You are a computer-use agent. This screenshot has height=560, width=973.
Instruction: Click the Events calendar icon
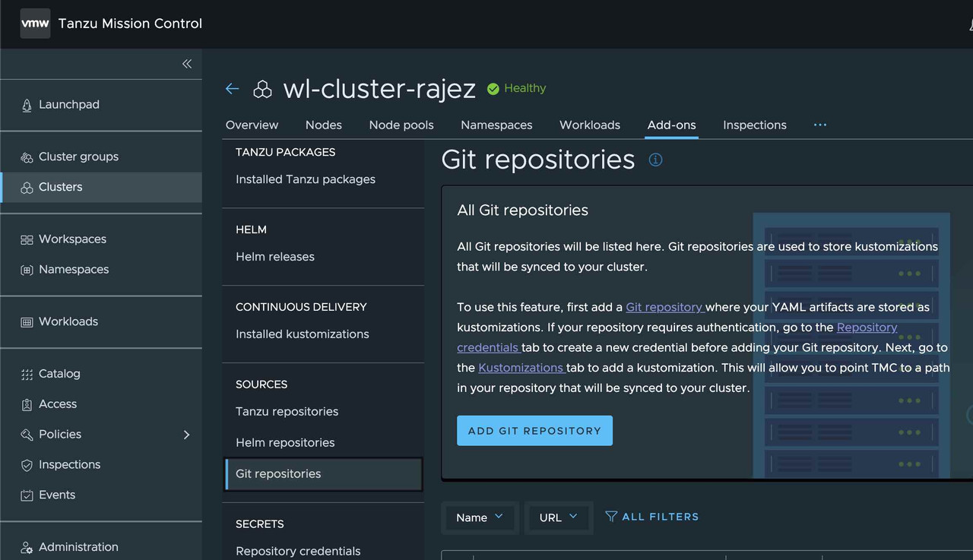click(x=27, y=495)
